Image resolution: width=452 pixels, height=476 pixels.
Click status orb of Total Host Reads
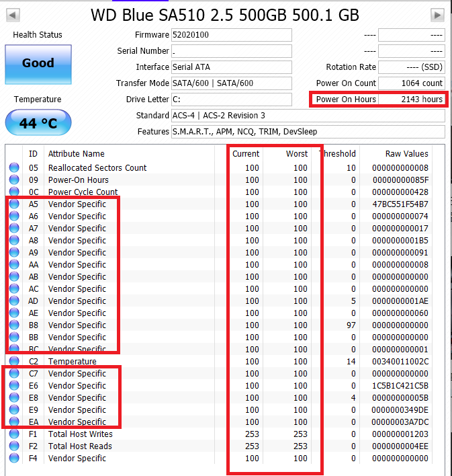(14, 446)
